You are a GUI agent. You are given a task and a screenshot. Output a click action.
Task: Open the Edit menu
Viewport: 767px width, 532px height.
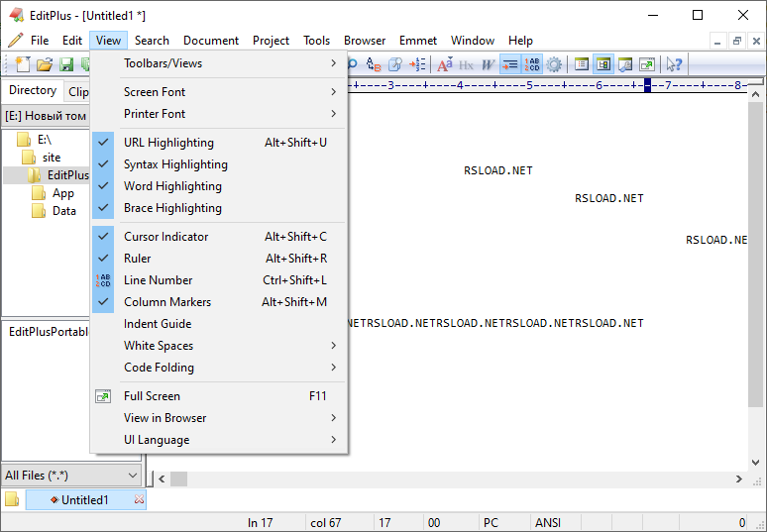click(x=72, y=40)
